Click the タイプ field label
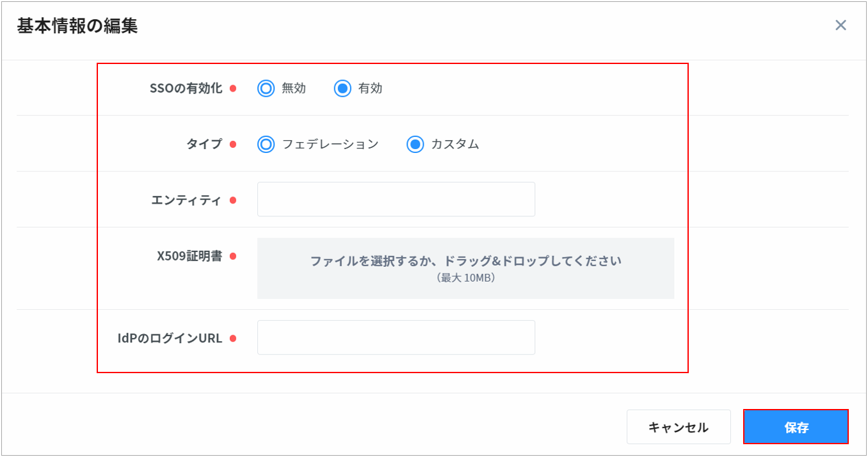Screen dimensions: 868x457 (x=204, y=144)
